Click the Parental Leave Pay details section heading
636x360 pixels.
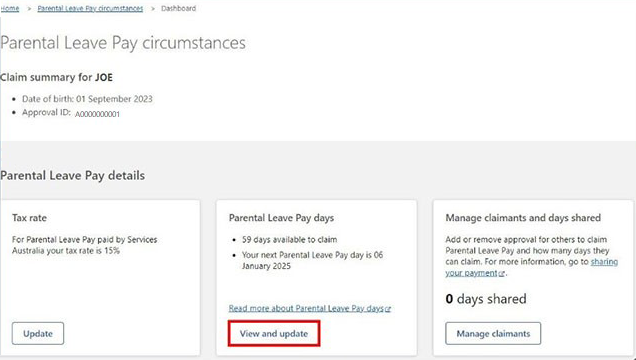(73, 176)
